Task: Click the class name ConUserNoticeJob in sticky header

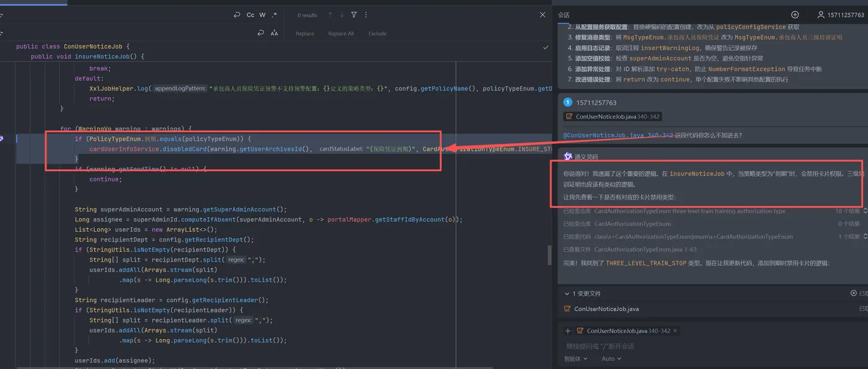Action: [x=93, y=47]
